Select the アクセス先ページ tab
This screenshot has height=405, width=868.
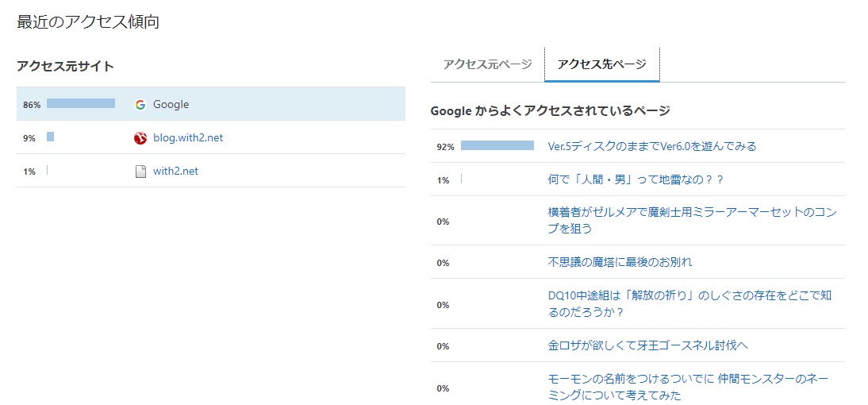[x=601, y=64]
